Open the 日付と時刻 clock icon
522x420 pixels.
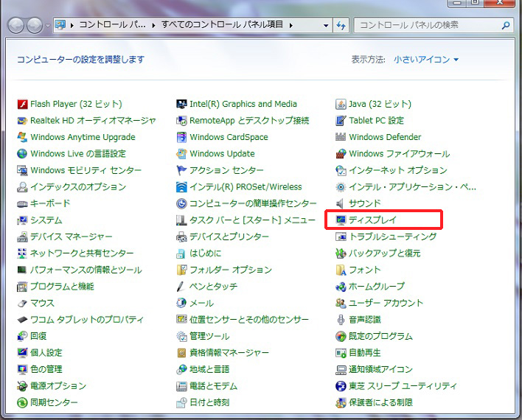[181, 403]
